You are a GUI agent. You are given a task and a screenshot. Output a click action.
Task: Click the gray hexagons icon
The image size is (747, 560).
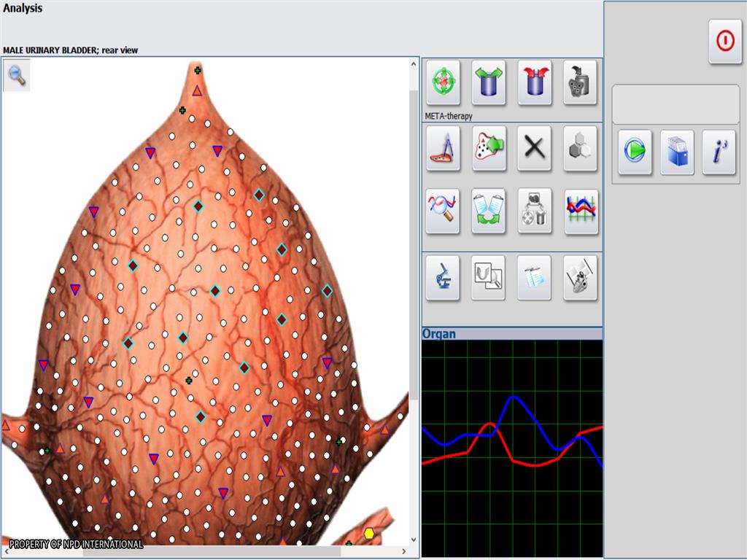pos(580,148)
